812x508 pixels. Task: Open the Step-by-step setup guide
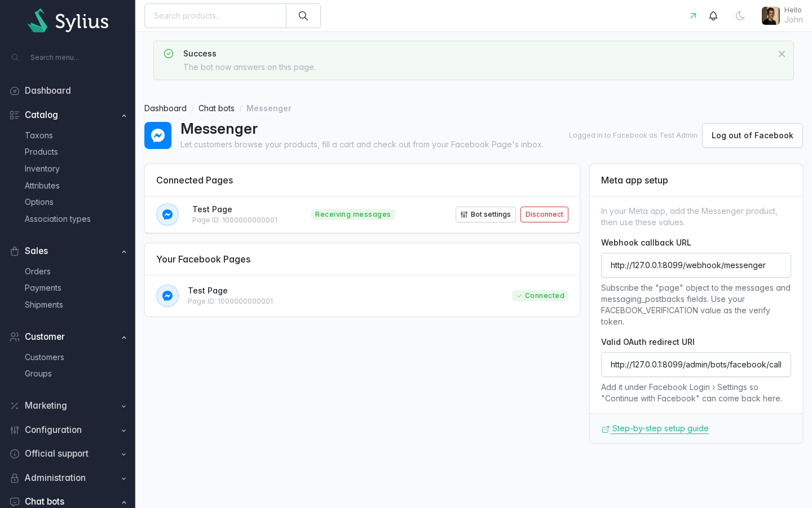(655, 428)
